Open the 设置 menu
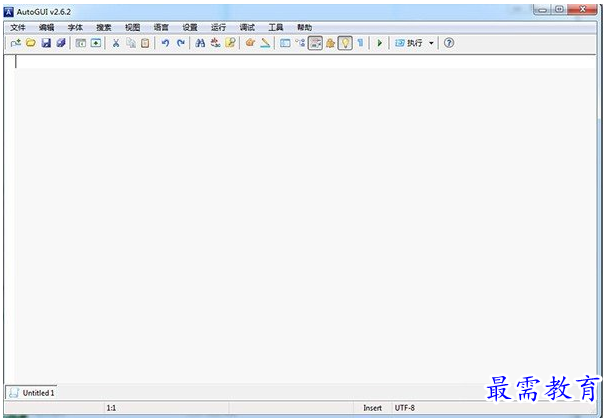Viewport: 608px width, 420px height. 190,27
